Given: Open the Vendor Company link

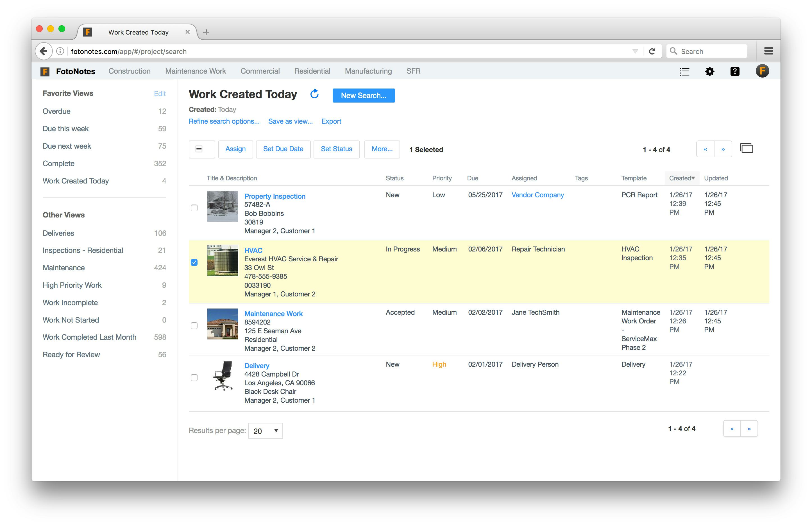Looking at the screenshot, I should pyautogui.click(x=537, y=195).
